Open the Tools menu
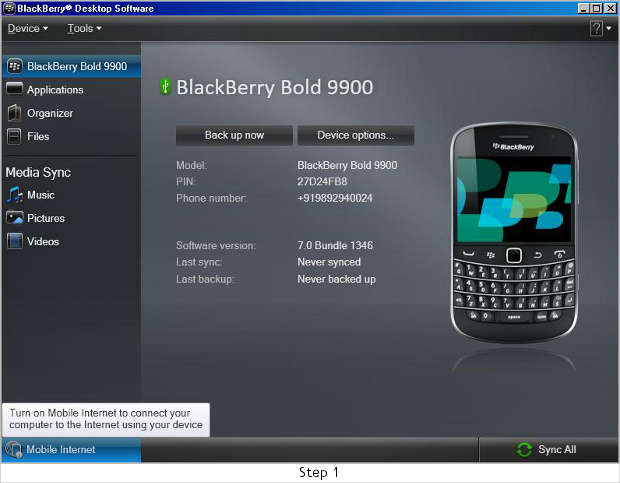 (x=84, y=28)
